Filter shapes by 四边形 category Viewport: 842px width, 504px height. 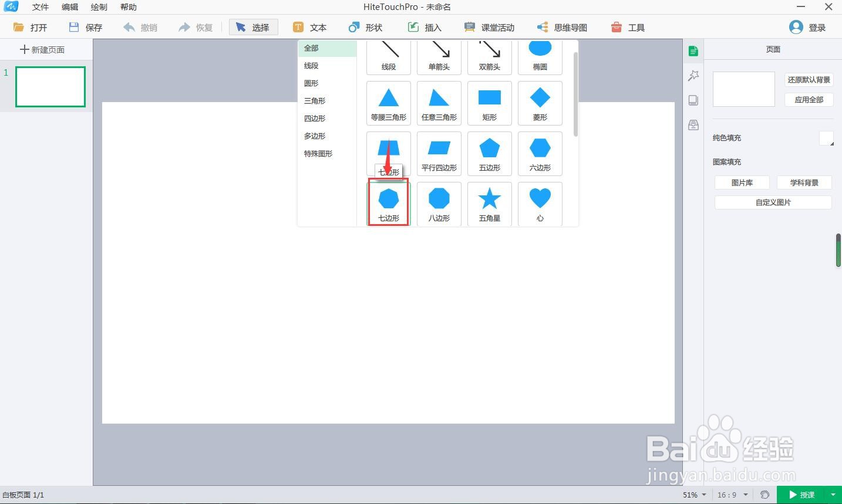[328, 119]
